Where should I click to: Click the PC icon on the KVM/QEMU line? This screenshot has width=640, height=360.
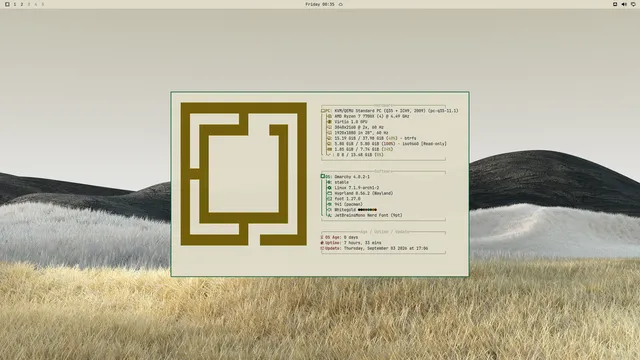tap(323, 111)
